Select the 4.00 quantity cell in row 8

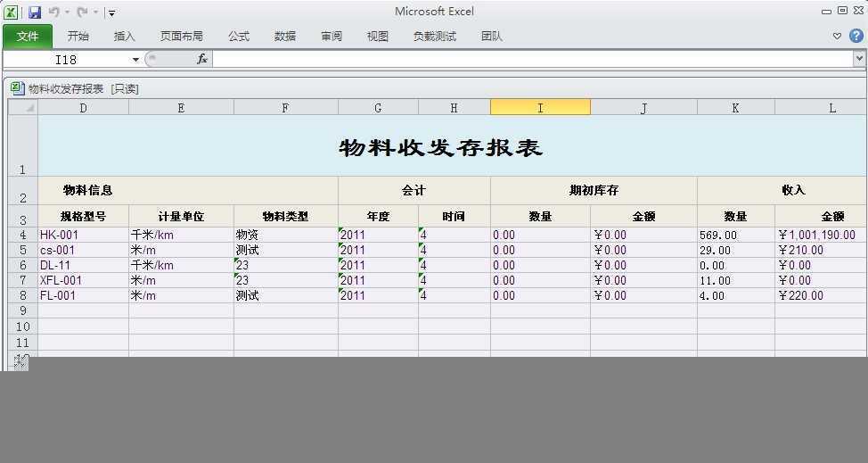tap(736, 296)
